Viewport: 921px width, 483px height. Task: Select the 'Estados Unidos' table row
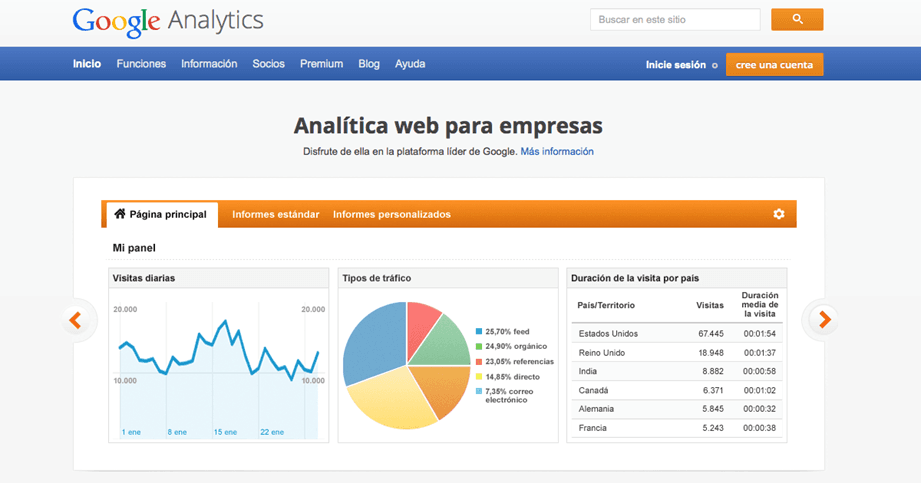(677, 333)
